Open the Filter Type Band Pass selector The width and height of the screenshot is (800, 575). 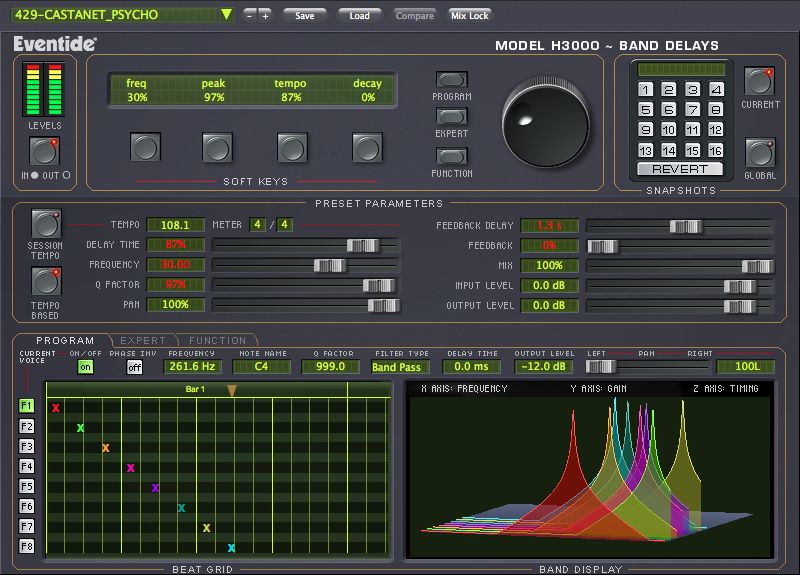pos(400,367)
